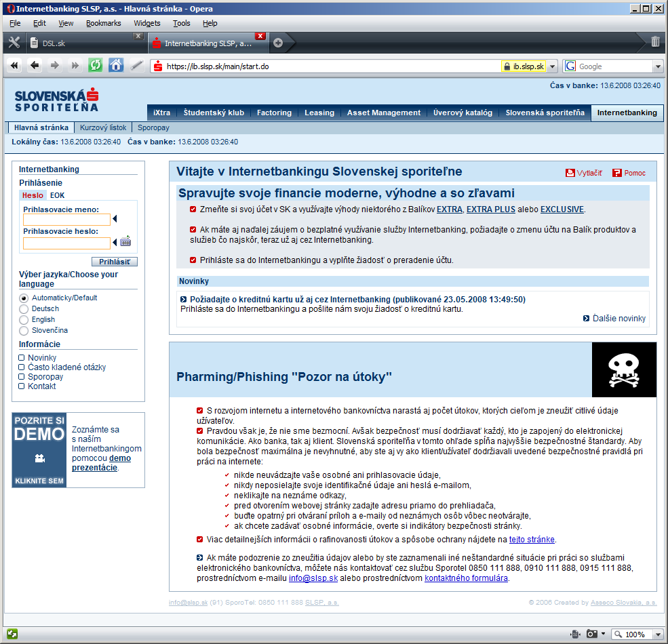Toggle fit to width icon in status bar

[x=576, y=635]
